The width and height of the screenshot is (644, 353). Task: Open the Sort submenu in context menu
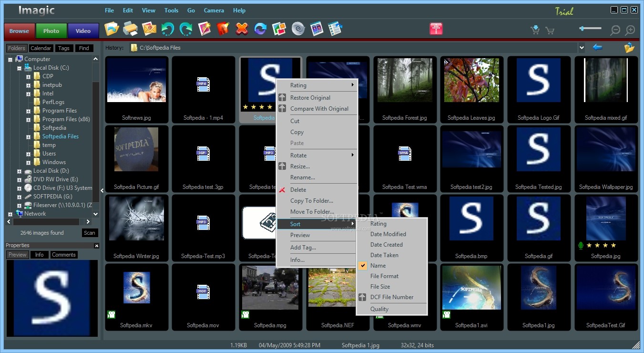pos(317,224)
